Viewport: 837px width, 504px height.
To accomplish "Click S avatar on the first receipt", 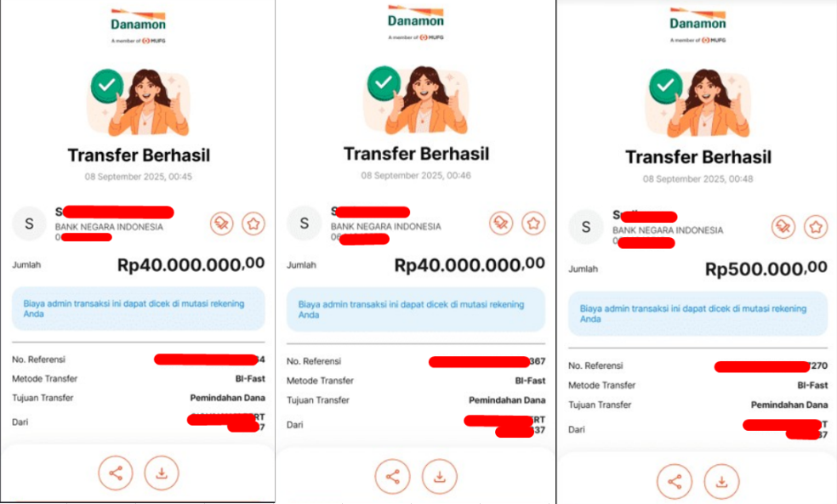I will tap(30, 224).
